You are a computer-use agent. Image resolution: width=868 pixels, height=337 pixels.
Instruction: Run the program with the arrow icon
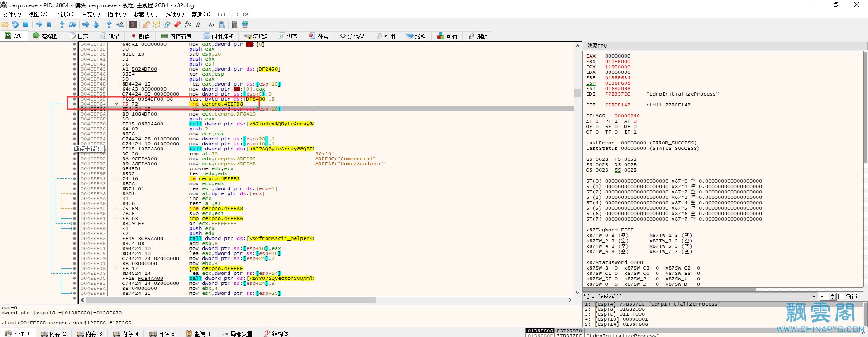(x=39, y=24)
